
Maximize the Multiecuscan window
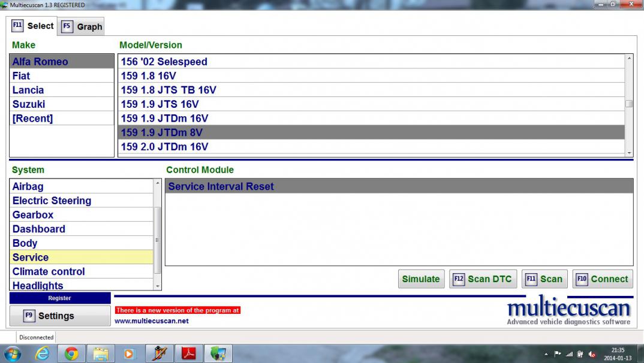(x=613, y=4)
